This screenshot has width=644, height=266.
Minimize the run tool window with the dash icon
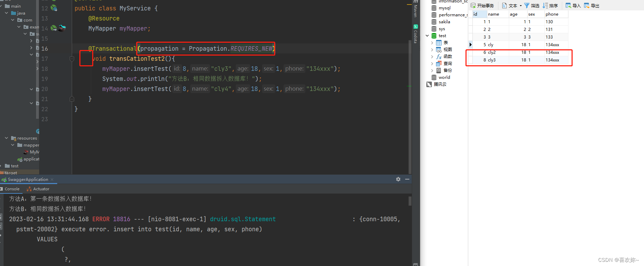(x=407, y=179)
